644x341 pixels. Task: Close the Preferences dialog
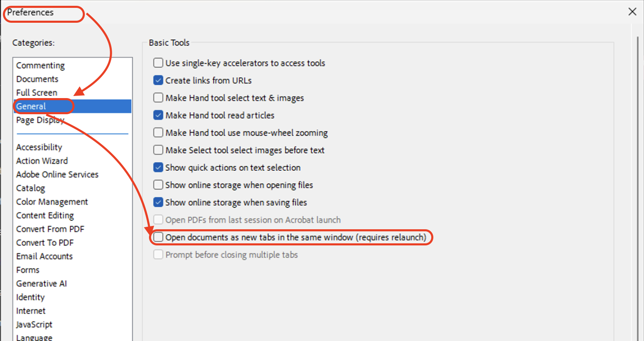click(632, 12)
